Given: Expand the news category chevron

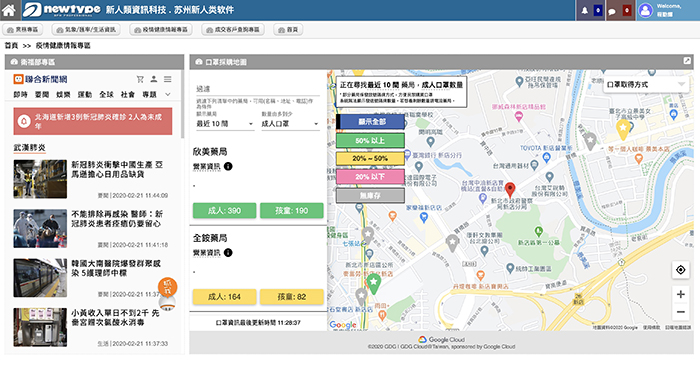Looking at the screenshot, I should pyautogui.click(x=168, y=95).
